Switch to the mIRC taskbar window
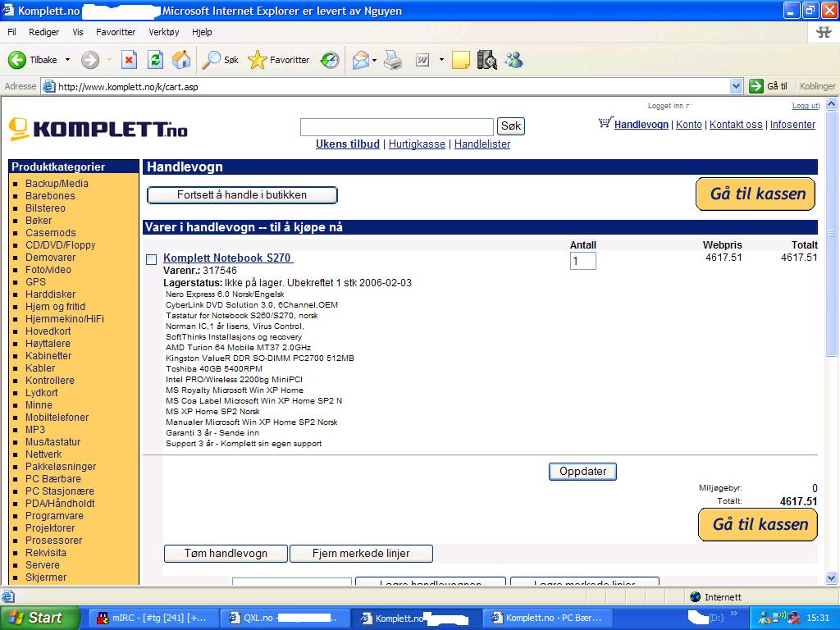 click(x=153, y=618)
